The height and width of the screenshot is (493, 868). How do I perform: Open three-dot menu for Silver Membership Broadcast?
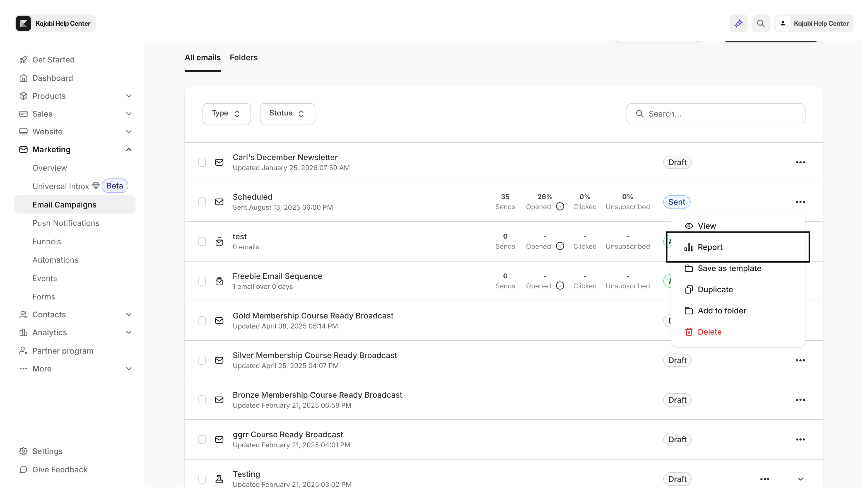tap(800, 360)
